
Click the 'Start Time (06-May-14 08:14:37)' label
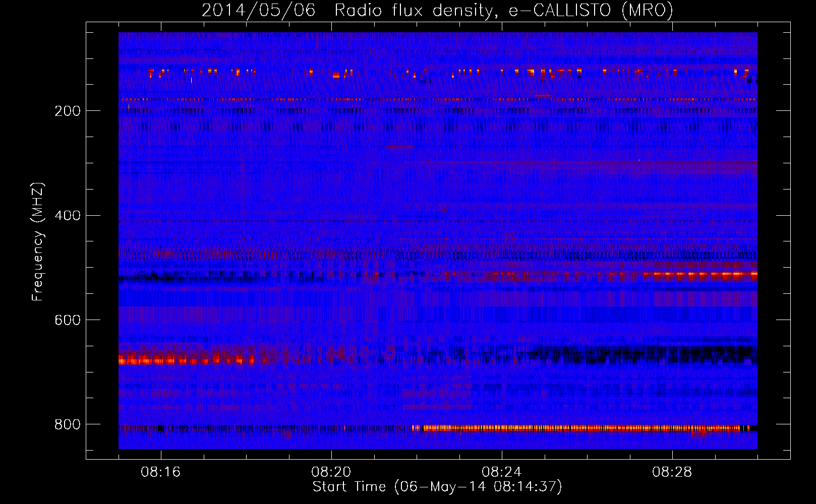437,487
